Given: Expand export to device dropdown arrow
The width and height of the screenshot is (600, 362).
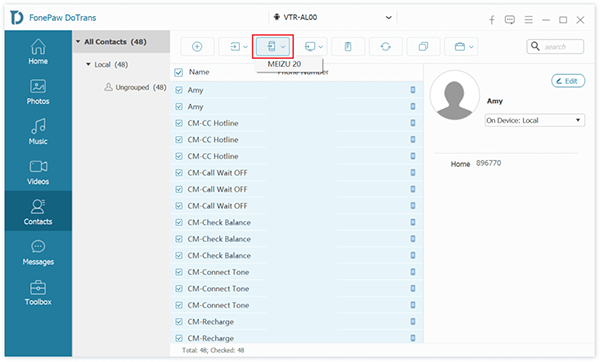Looking at the screenshot, I should (x=283, y=47).
